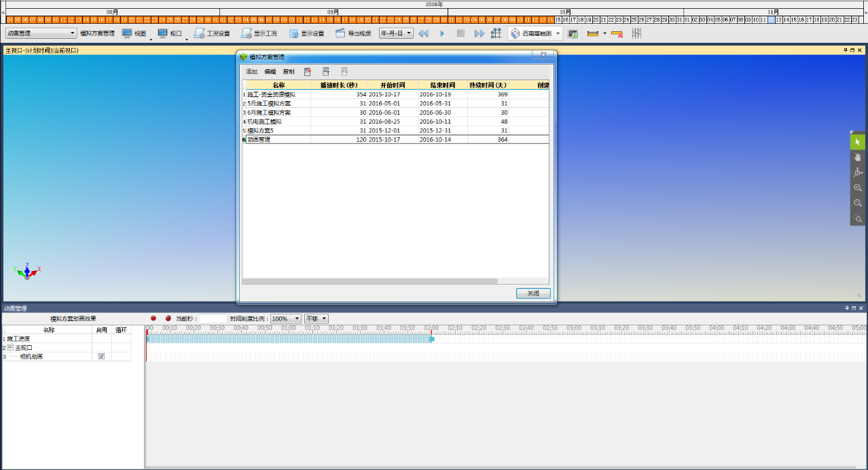Start simulation with the play button
868x470 pixels.
pos(442,33)
